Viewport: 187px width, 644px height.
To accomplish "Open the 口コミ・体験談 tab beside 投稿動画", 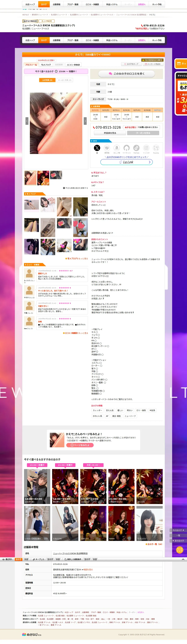I will click(x=73, y=65).
